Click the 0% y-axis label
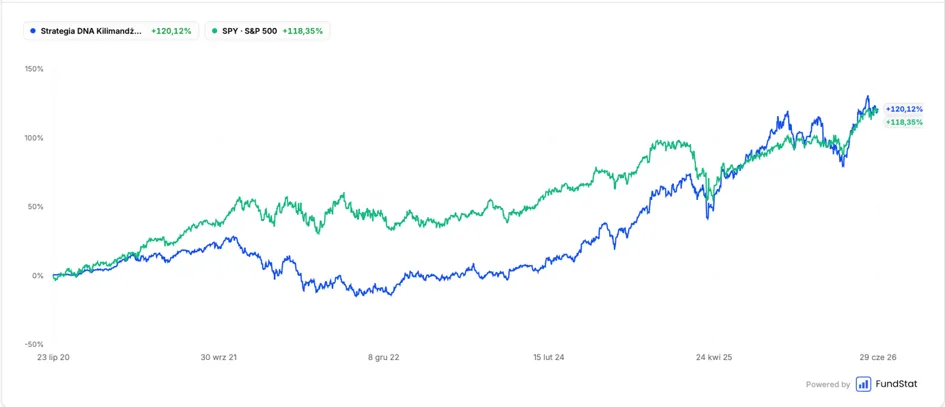The height and width of the screenshot is (407, 945). click(x=37, y=276)
